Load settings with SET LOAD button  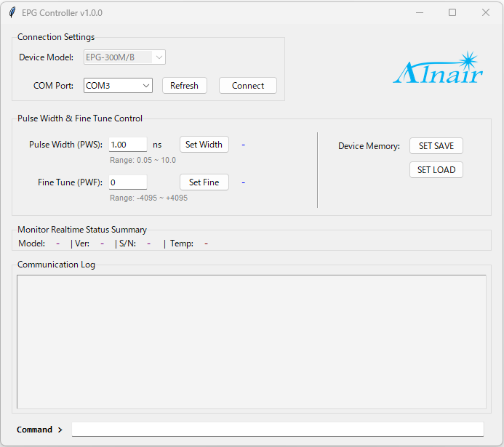click(436, 169)
